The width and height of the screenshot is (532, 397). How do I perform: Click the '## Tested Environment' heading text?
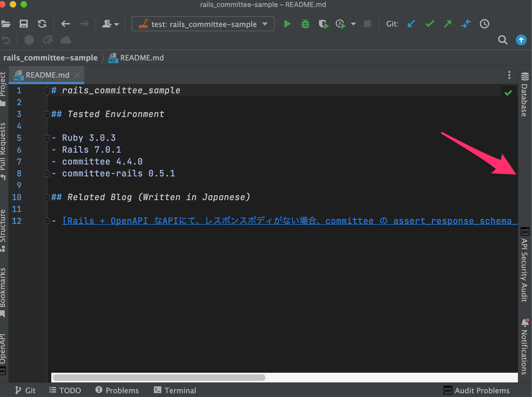coord(108,114)
